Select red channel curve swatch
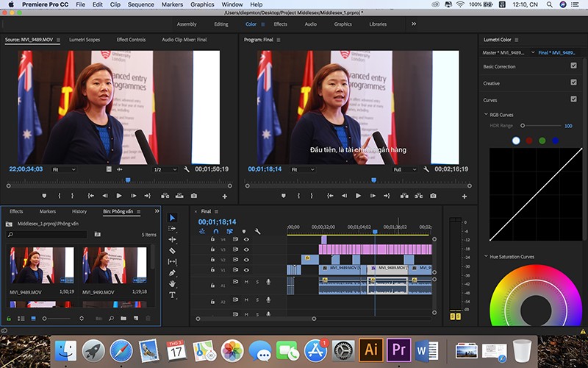This screenshot has width=588, height=368. click(528, 141)
